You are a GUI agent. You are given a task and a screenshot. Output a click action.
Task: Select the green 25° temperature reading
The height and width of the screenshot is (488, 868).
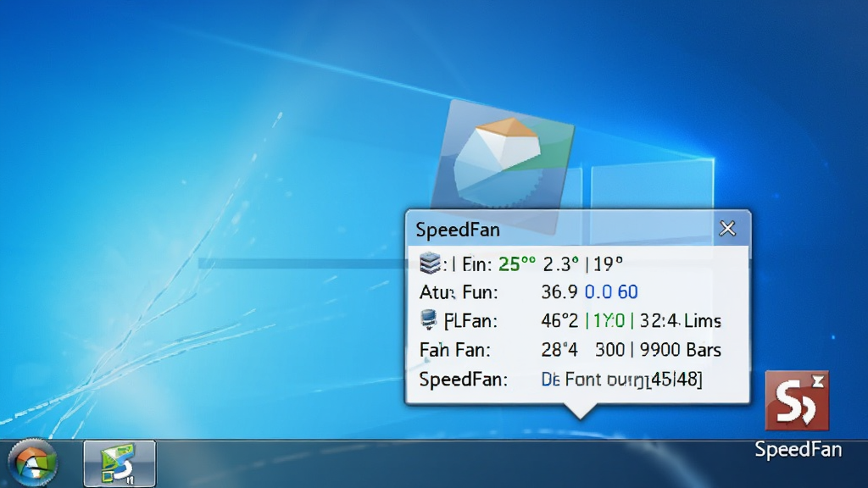coord(517,264)
